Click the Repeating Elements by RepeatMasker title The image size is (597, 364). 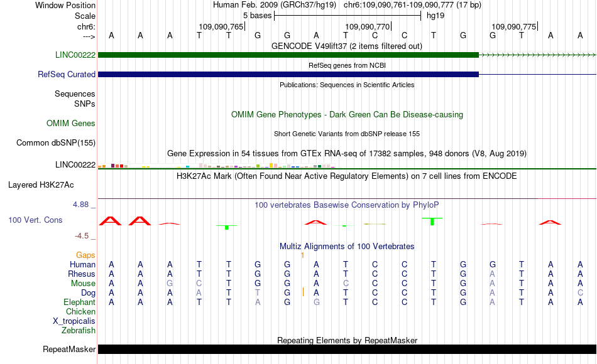(347, 340)
